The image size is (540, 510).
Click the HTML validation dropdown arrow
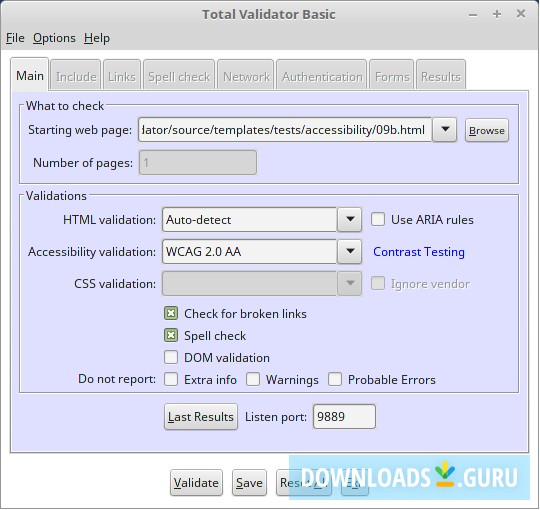point(350,219)
